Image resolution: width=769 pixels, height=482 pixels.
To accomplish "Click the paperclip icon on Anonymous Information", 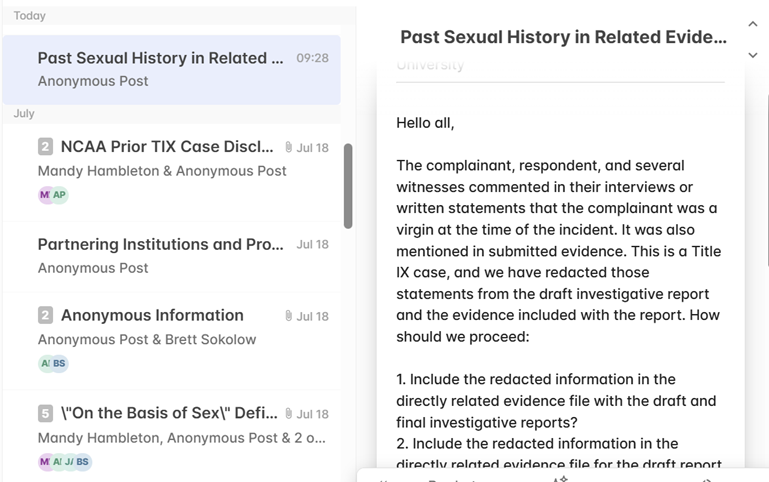I will click(288, 316).
